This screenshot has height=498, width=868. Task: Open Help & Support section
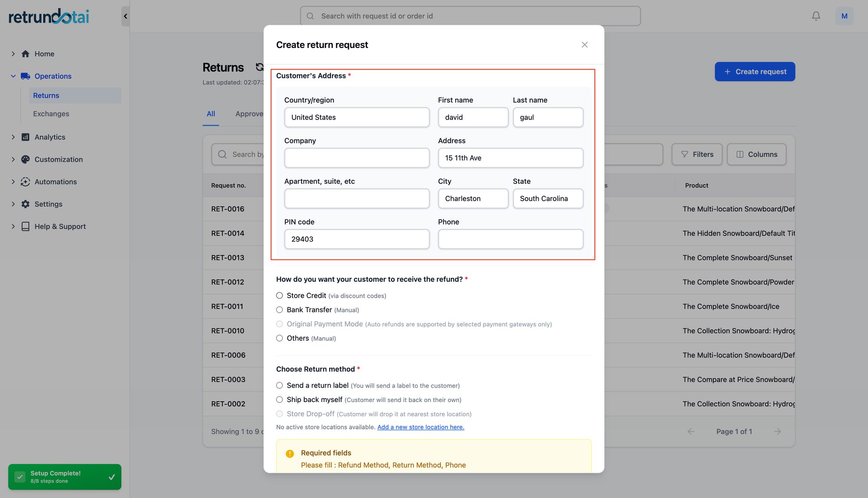coord(60,226)
